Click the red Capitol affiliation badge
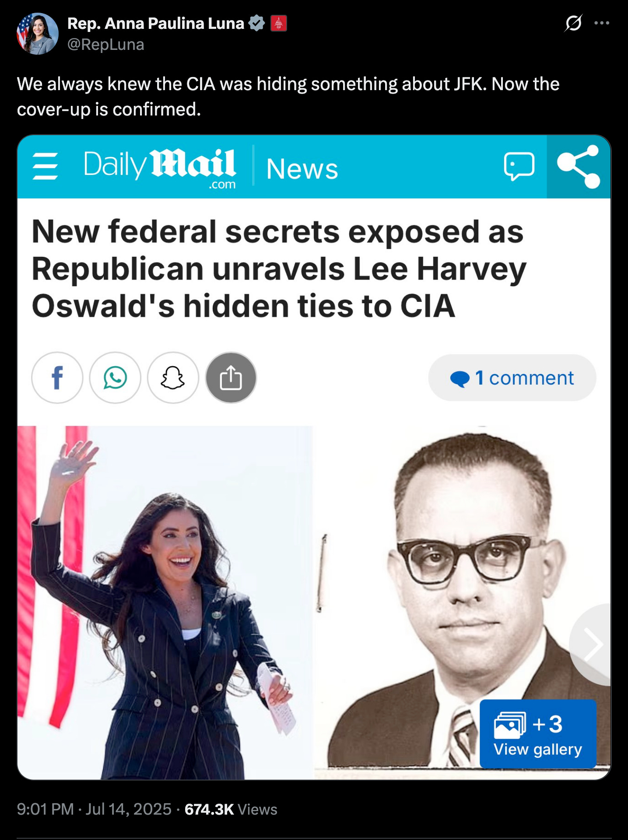The height and width of the screenshot is (840, 628). pyautogui.click(x=279, y=23)
